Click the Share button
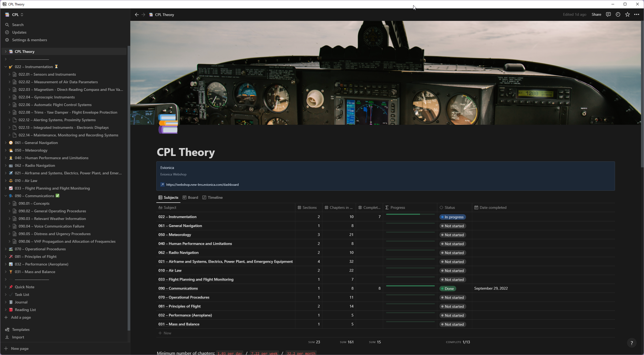The width and height of the screenshot is (644, 355). (x=596, y=15)
